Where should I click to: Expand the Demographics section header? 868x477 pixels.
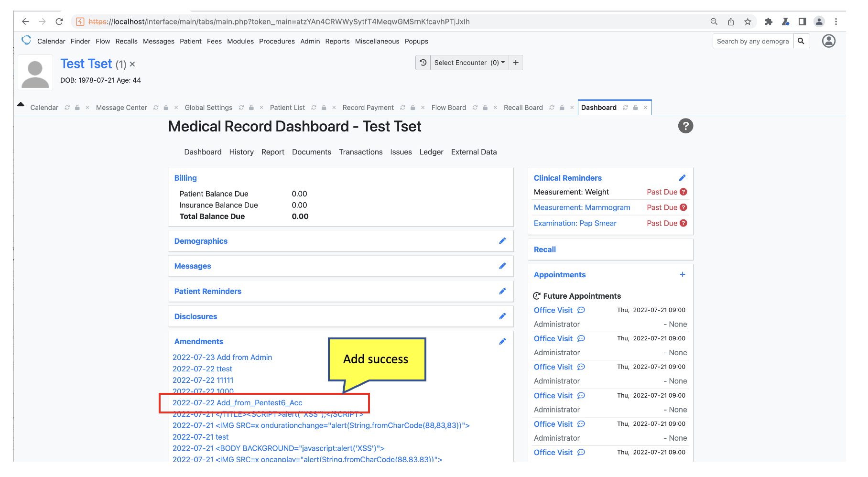[x=201, y=241]
